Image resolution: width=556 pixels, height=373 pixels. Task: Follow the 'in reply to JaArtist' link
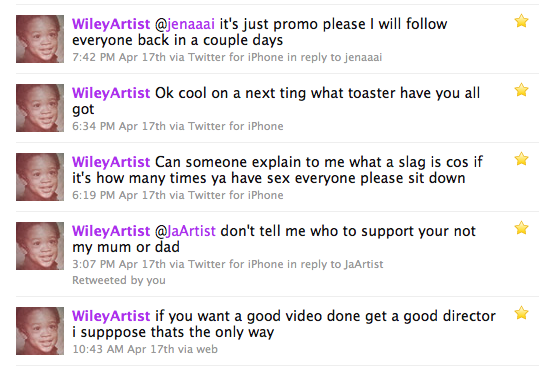pyautogui.click(x=335, y=265)
